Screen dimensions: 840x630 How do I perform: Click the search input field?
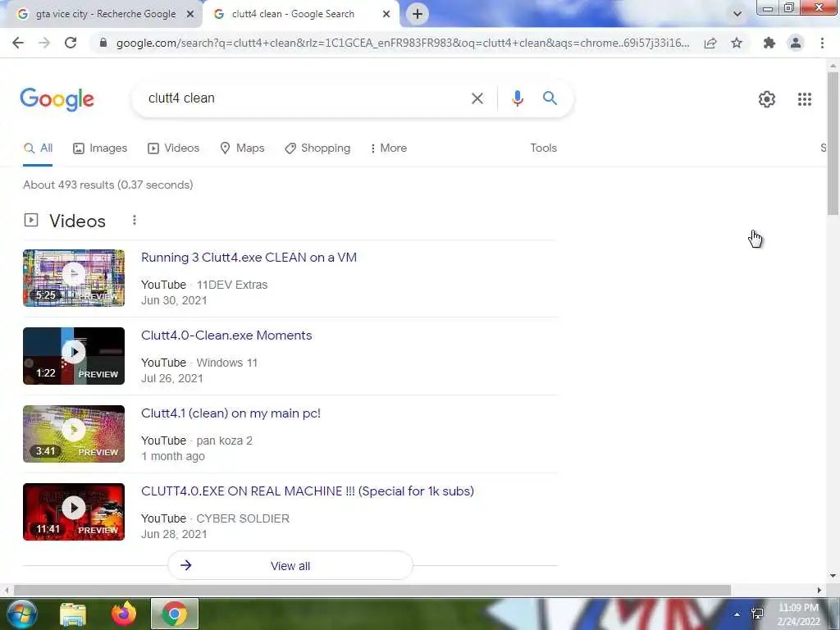pyautogui.click(x=305, y=98)
